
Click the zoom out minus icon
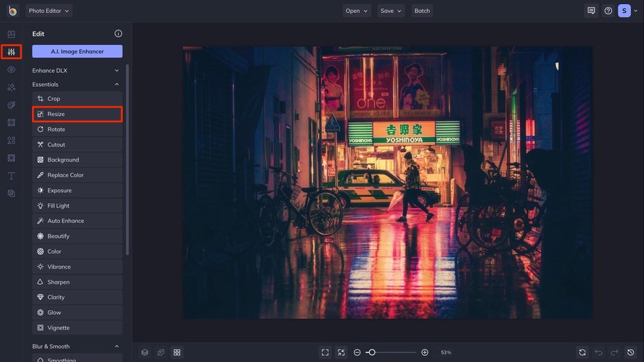(x=357, y=352)
